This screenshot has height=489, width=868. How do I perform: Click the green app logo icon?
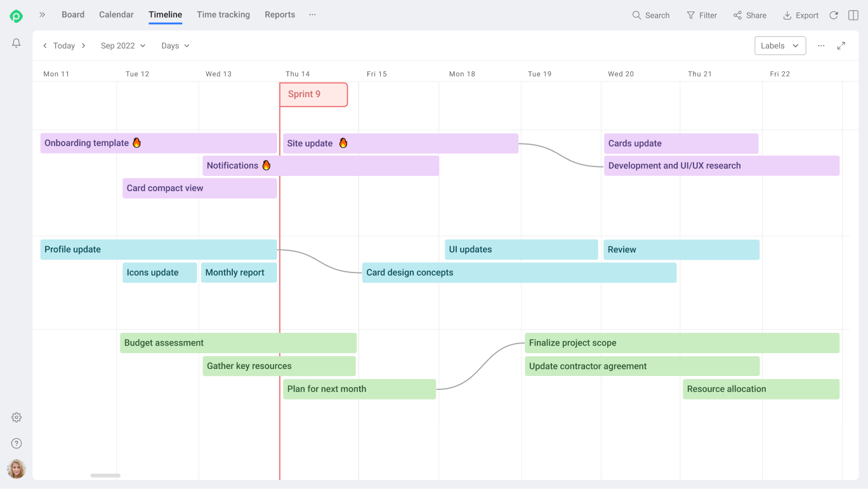[x=16, y=16]
